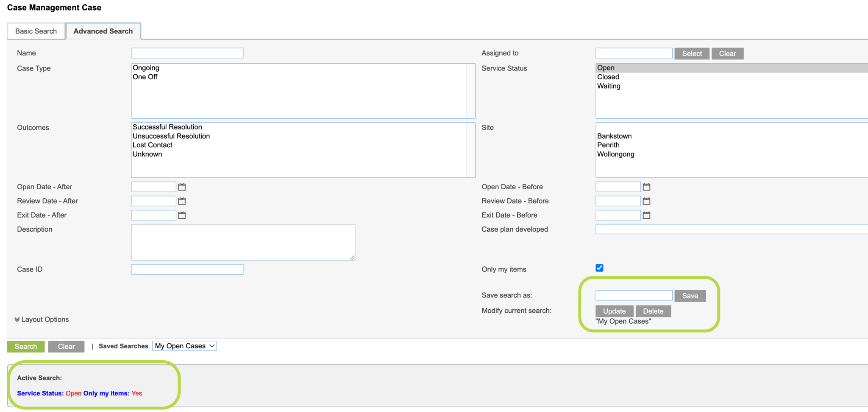Open the calendar picker for Open Date - Before
Image resolution: width=868 pixels, height=412 pixels.
646,187
